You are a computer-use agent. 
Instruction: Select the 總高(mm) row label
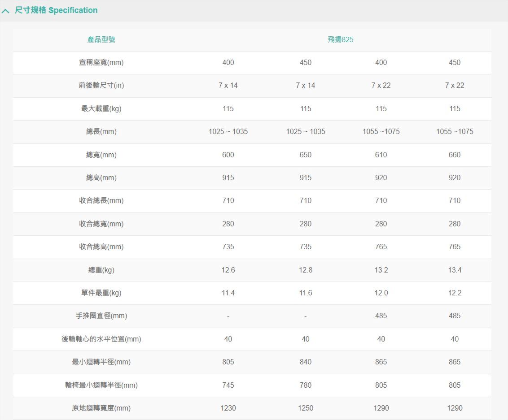tap(101, 178)
